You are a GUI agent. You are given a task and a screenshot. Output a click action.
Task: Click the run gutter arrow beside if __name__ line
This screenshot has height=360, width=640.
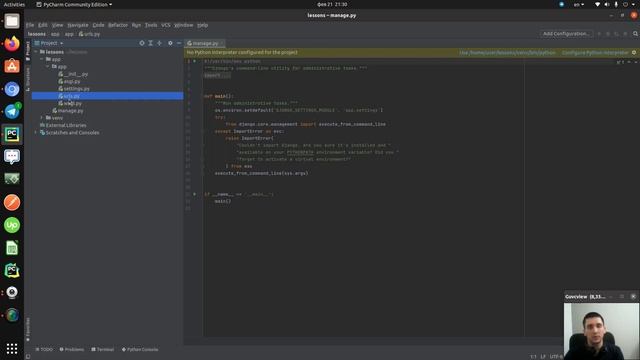coord(195,194)
